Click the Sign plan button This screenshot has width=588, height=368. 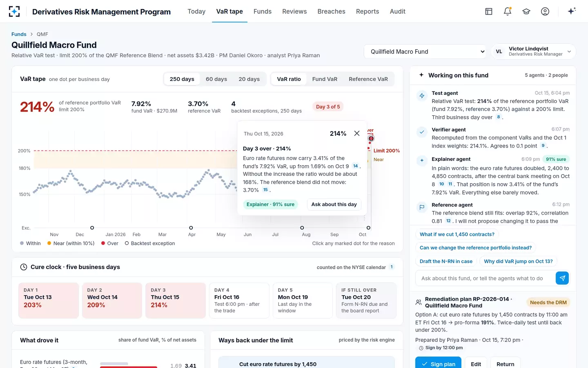[438, 364]
